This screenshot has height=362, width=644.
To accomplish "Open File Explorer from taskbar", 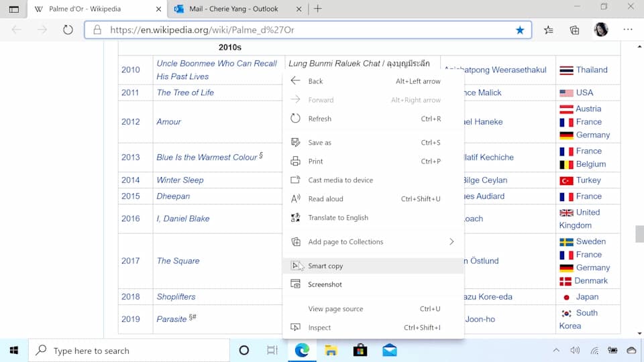I will coord(331,351).
